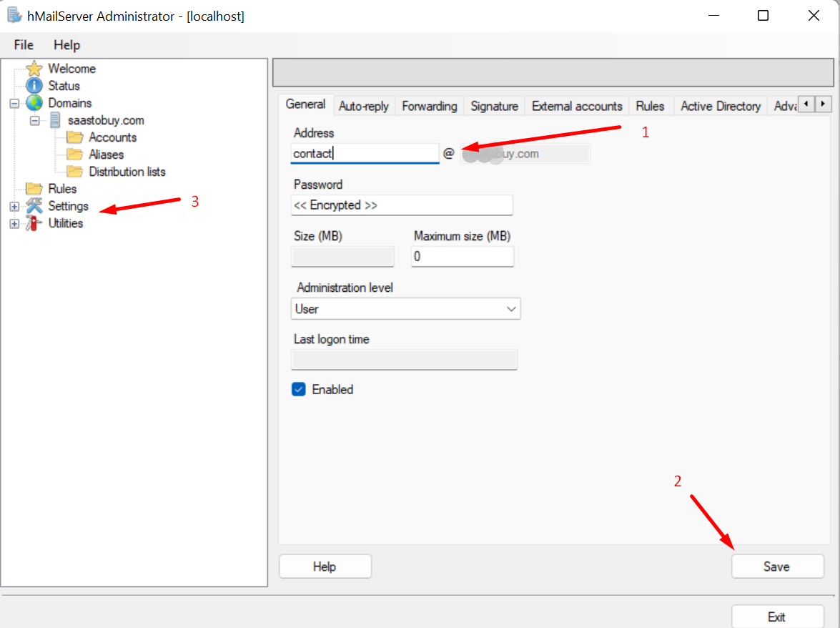Image resolution: width=840 pixels, height=628 pixels.
Task: Select the Welcome star icon
Action: 35,68
